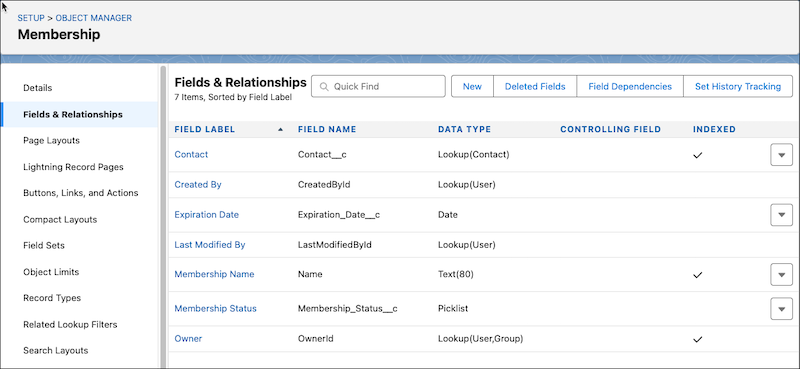Click the Picklist data type cell

453,309
